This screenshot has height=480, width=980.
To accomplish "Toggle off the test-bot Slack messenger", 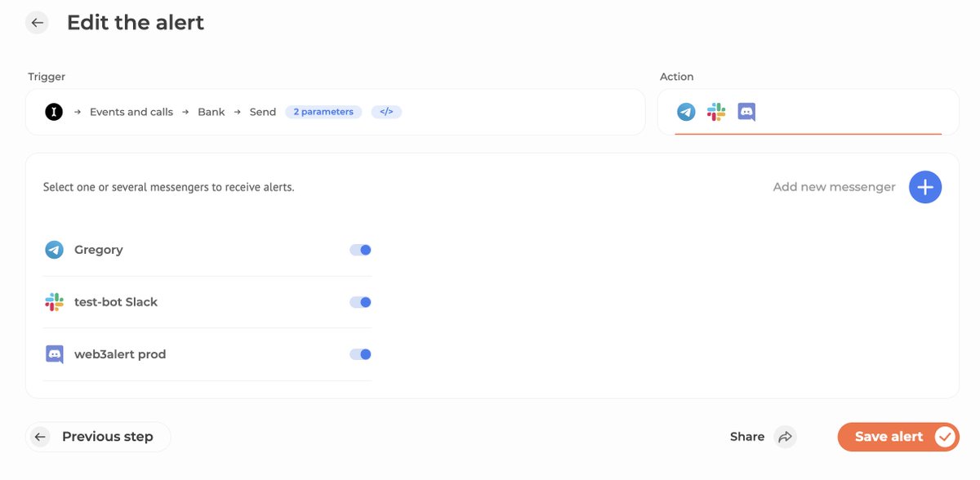I will tap(360, 302).
